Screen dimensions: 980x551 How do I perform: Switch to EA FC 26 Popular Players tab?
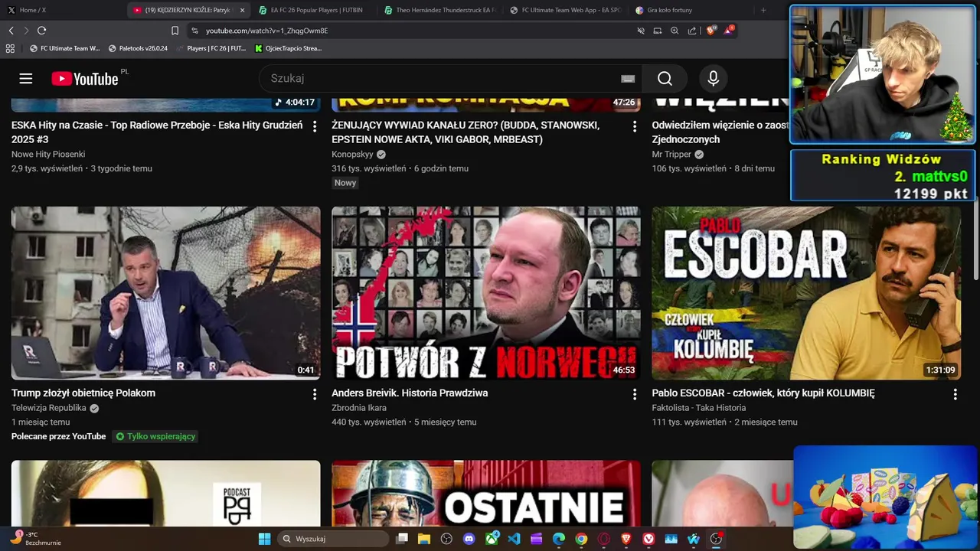click(x=313, y=10)
